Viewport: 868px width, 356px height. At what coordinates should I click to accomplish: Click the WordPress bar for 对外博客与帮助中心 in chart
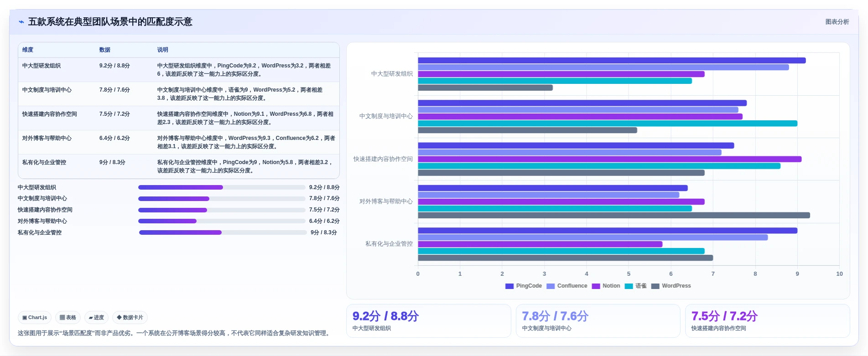(x=614, y=215)
